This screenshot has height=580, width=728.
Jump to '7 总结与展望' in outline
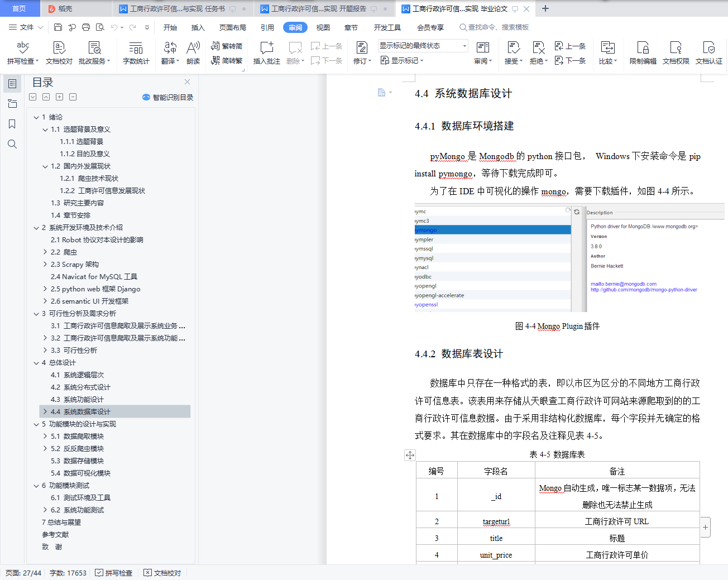(61, 523)
